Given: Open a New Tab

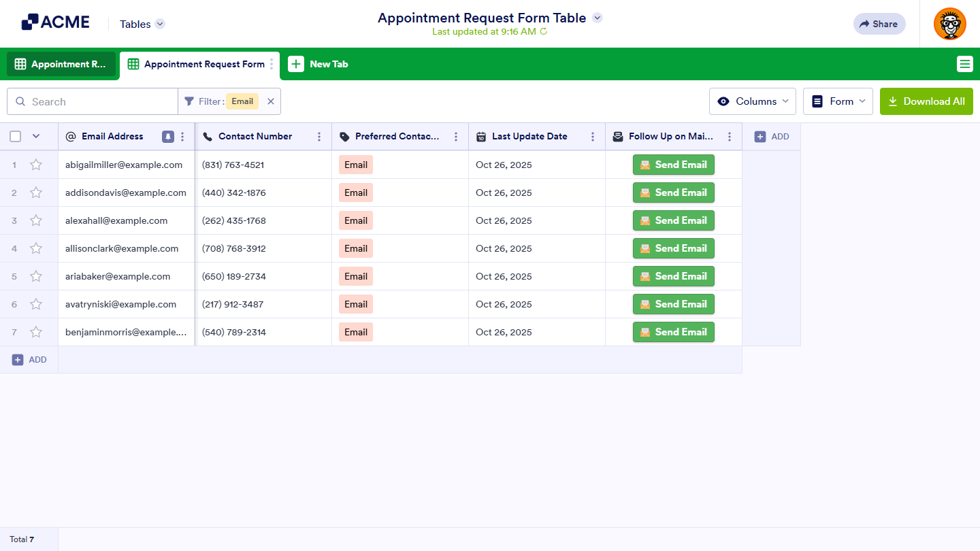Looking at the screenshot, I should 318,64.
